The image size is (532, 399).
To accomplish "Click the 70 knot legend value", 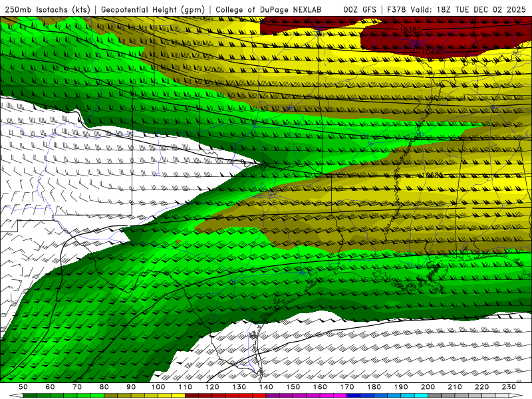I will coord(77,387).
